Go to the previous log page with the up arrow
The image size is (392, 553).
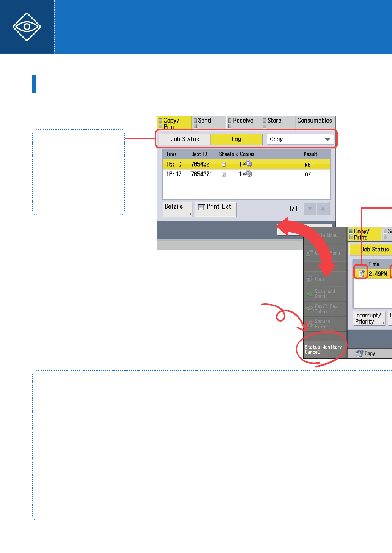[x=323, y=209]
